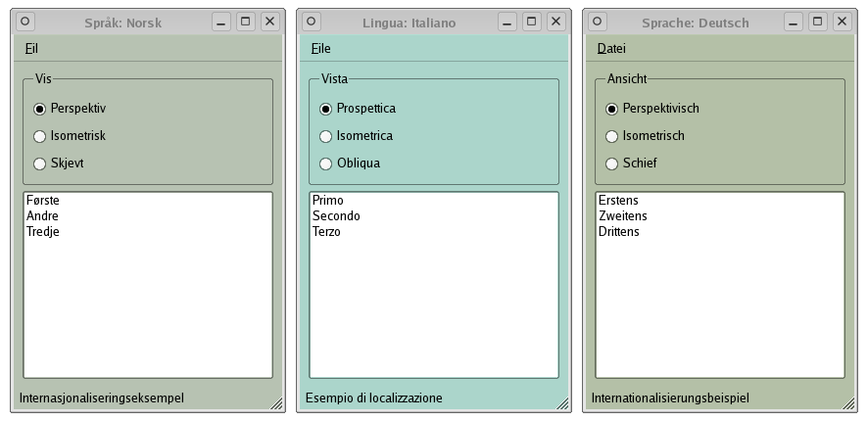Image resolution: width=868 pixels, height=421 pixels.
Task: Select the Skjevt radio option
Action: [x=40, y=164]
